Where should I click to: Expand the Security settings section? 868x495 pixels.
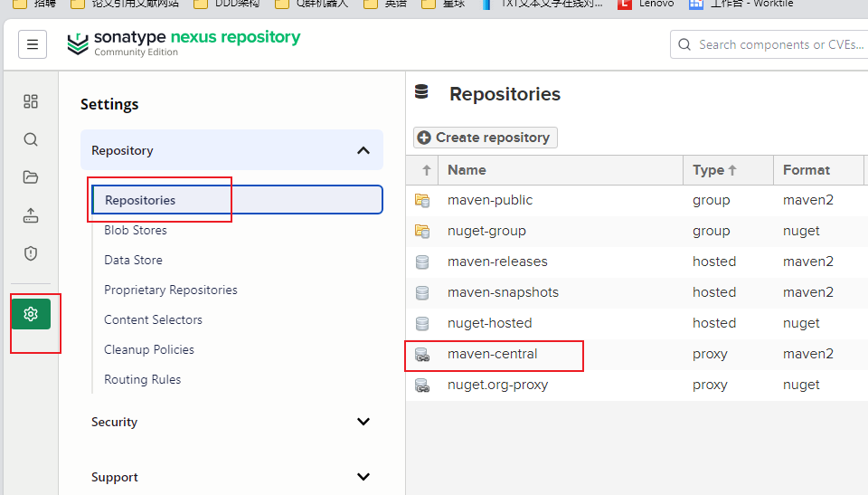tap(232, 422)
